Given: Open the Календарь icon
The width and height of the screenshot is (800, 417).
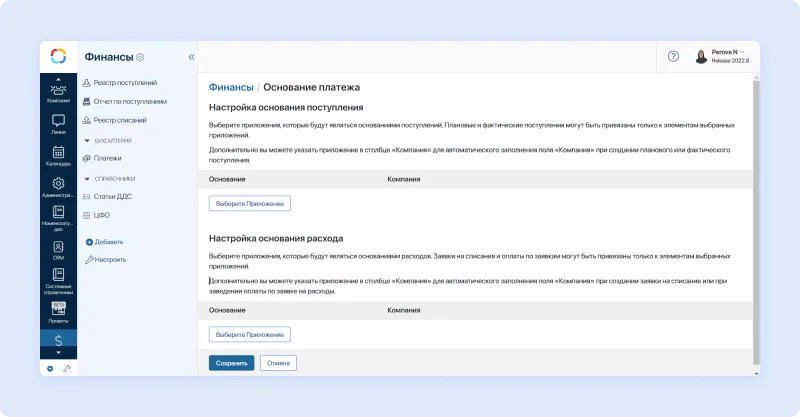Looking at the screenshot, I should tap(58, 152).
